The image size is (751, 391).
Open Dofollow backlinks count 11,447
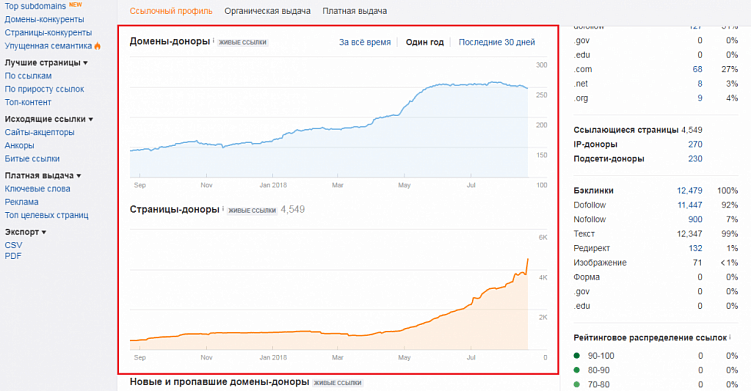[690, 205]
